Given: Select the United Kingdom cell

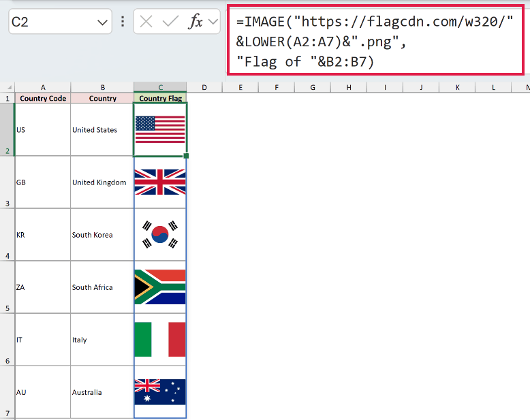Looking at the screenshot, I should pyautogui.click(x=102, y=182).
